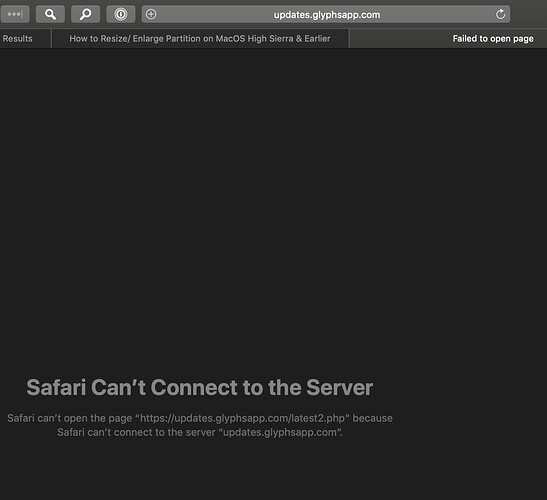
Task: Open the How to Resize/ Enlarge Partition tab
Action: coord(200,38)
